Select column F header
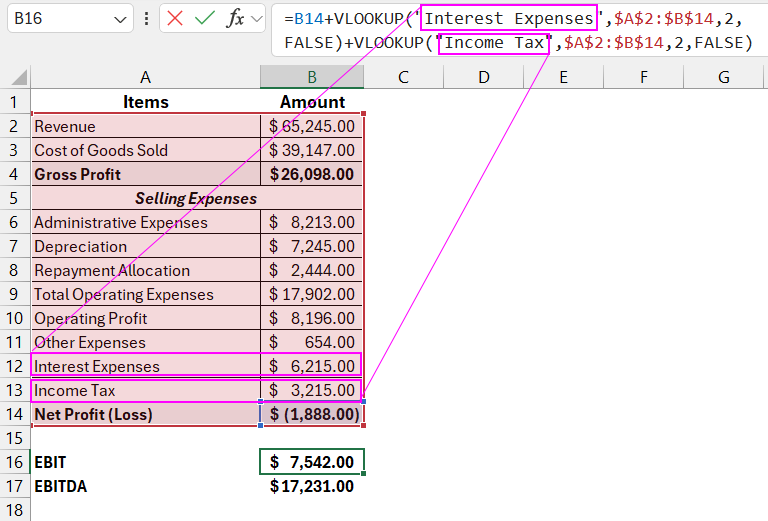The width and height of the screenshot is (768, 521). tap(644, 77)
